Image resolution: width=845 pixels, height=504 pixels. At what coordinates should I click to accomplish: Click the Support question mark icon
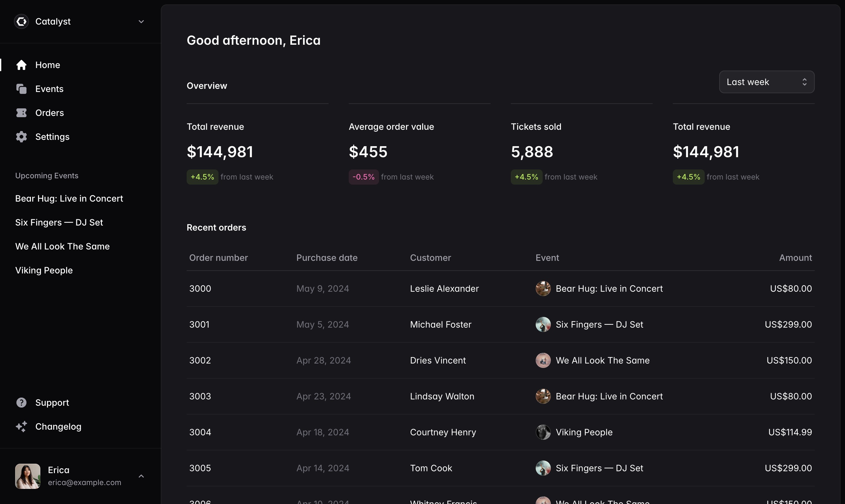21,403
